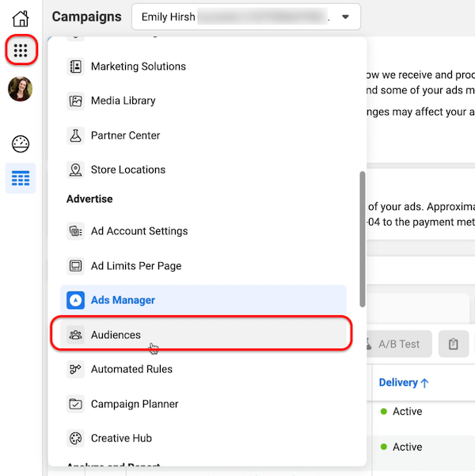Click the profile photo avatar
This screenshot has width=475, height=476.
pos(21,89)
